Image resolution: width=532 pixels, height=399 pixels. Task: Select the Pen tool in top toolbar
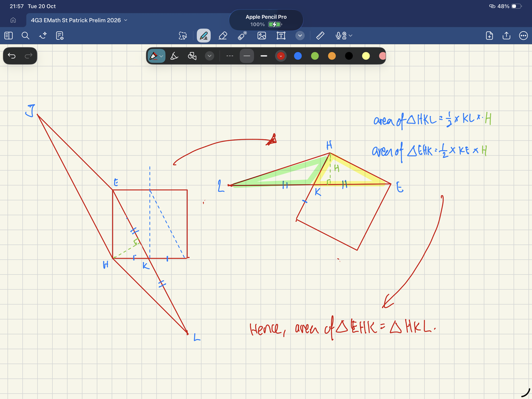click(204, 36)
